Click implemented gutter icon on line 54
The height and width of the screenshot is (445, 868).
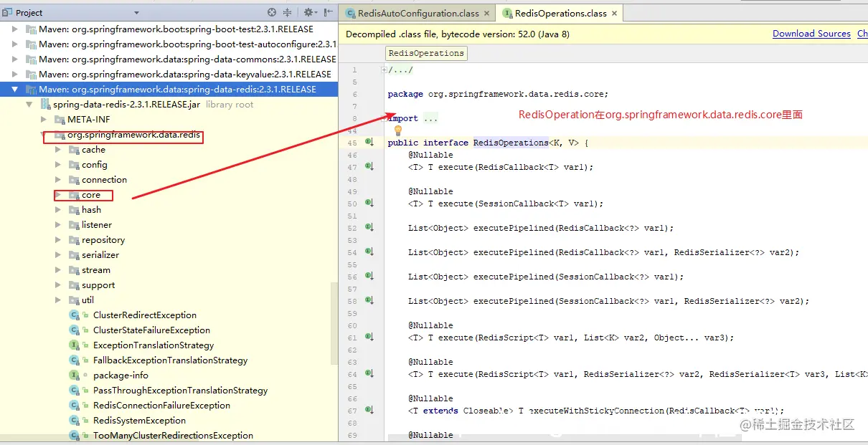click(369, 252)
